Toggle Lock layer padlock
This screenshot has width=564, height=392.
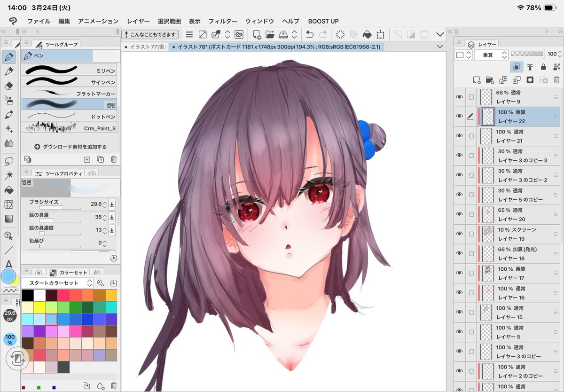pyautogui.click(x=543, y=67)
